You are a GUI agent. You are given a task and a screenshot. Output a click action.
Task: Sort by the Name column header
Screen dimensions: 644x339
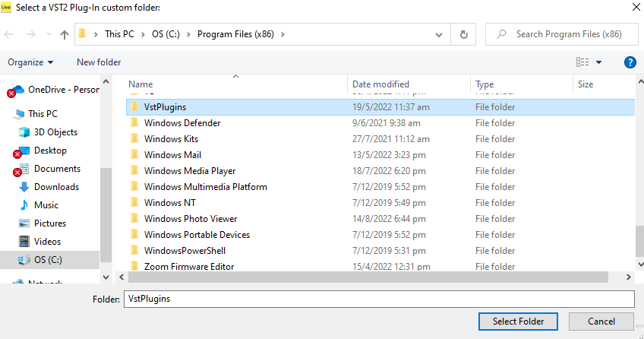click(140, 84)
